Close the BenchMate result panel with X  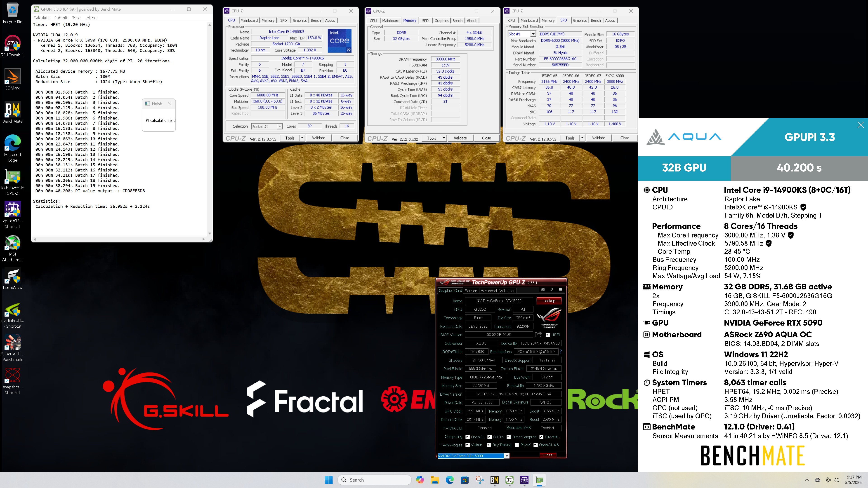[861, 125]
